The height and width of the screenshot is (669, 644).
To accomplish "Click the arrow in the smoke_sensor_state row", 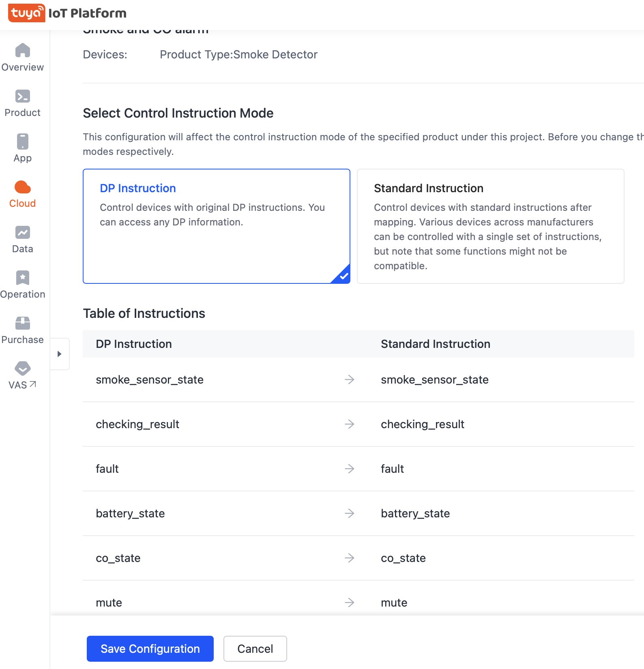I will (349, 380).
